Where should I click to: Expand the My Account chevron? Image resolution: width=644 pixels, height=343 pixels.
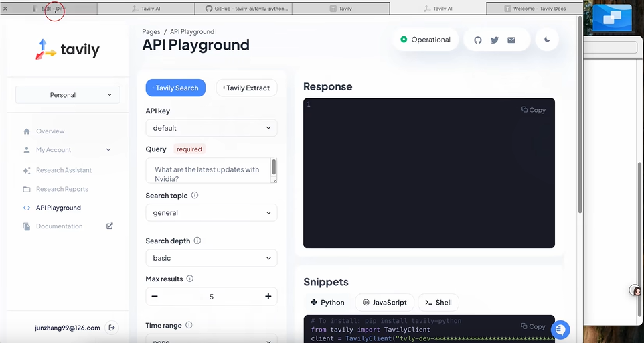coord(108,150)
